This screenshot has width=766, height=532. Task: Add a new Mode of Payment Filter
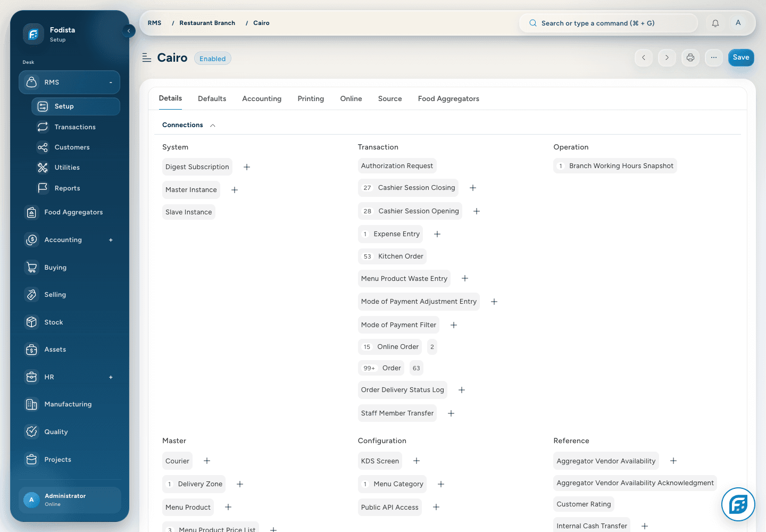click(x=454, y=325)
